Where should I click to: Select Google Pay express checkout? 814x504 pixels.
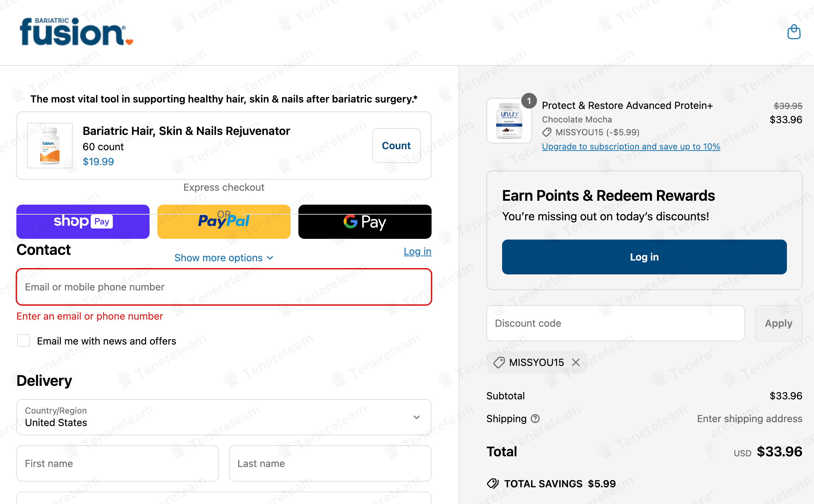point(365,222)
